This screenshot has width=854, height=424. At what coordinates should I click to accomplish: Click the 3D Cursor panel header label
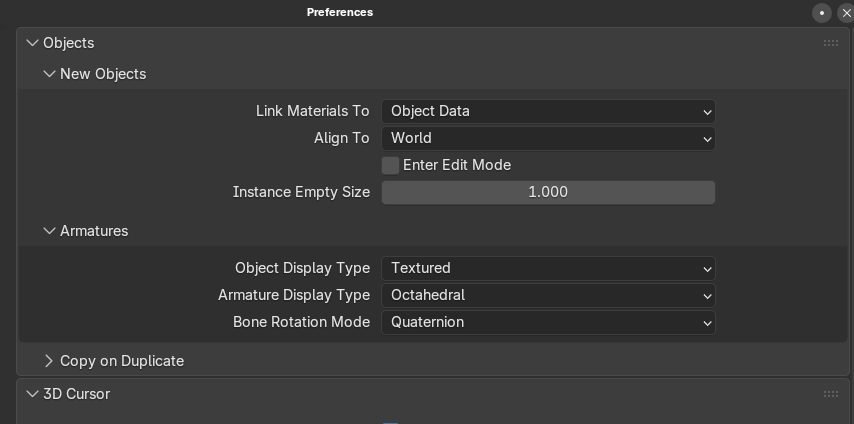[x=77, y=394]
